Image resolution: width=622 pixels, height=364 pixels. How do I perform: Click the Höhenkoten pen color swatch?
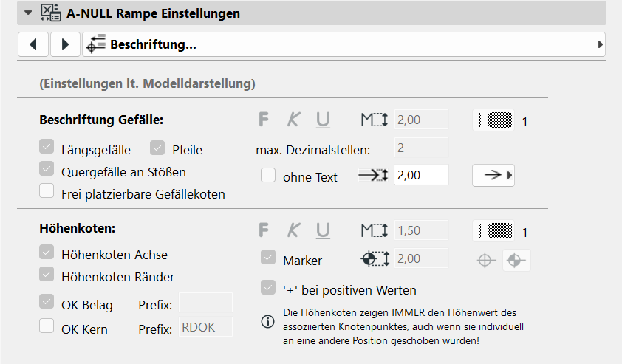tap(494, 231)
